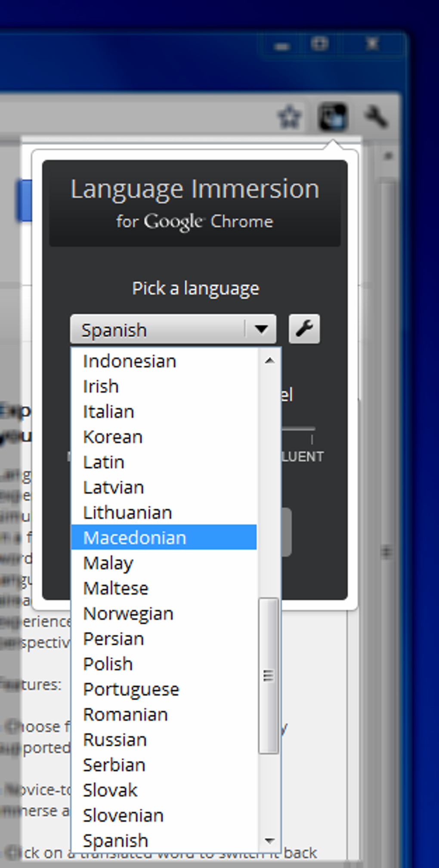Maximize the Chrome browser window

(319, 44)
